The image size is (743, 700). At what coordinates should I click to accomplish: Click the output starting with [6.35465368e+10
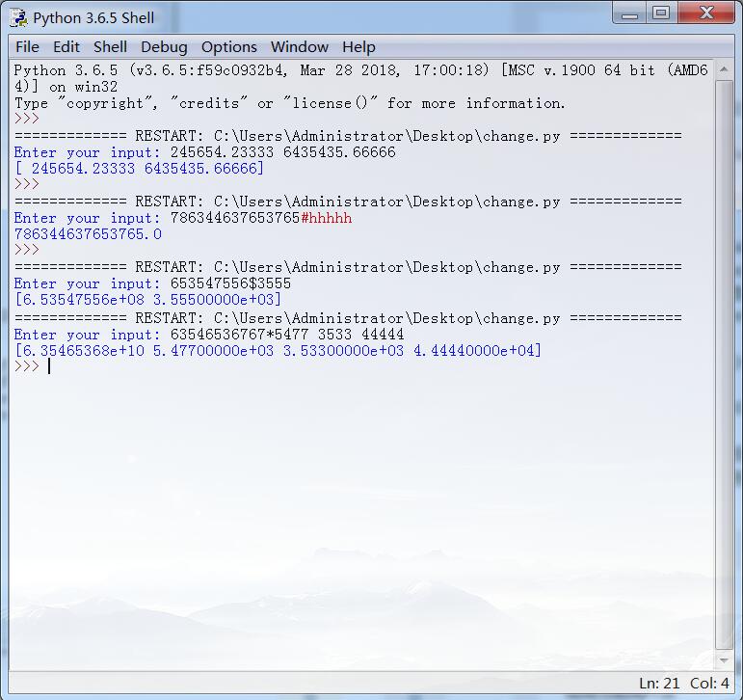pyautogui.click(x=279, y=351)
